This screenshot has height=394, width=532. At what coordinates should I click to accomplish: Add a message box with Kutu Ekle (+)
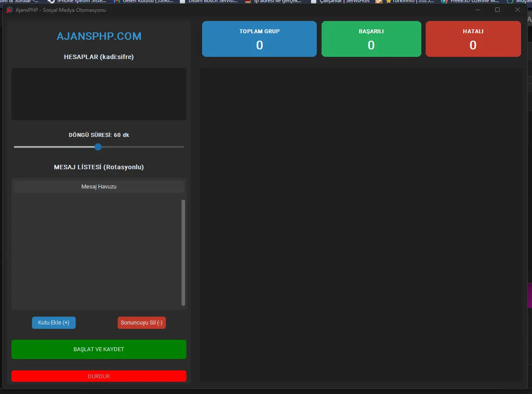54,323
